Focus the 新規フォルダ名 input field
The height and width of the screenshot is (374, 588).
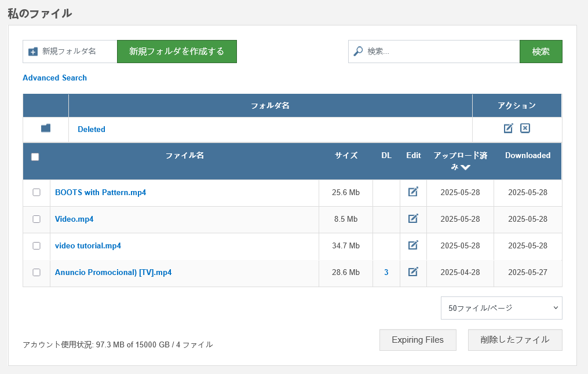[x=70, y=52]
